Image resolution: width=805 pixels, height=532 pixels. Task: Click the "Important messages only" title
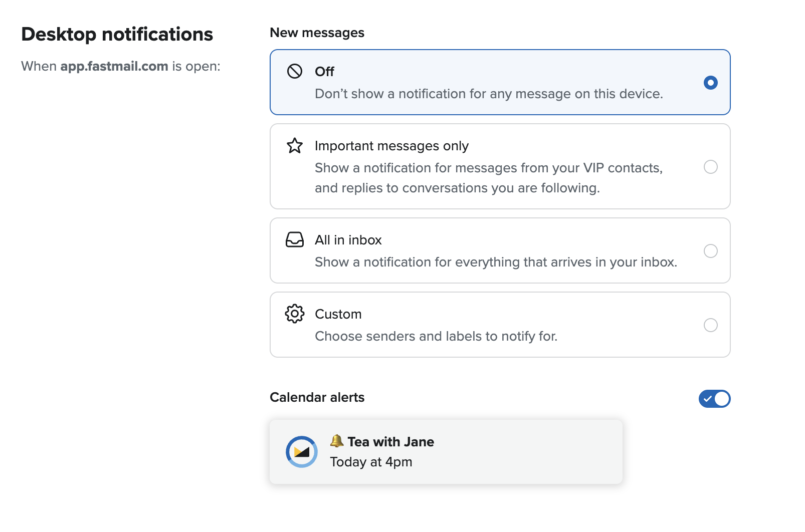tap(391, 146)
